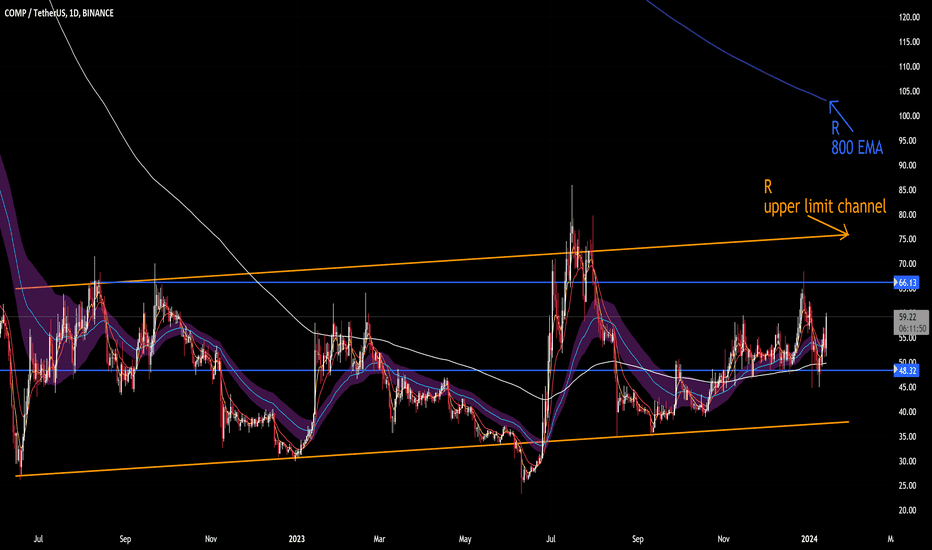Viewport: 932px width, 550px height.
Task: Click the 90.00 price axis label
Action: [908, 165]
